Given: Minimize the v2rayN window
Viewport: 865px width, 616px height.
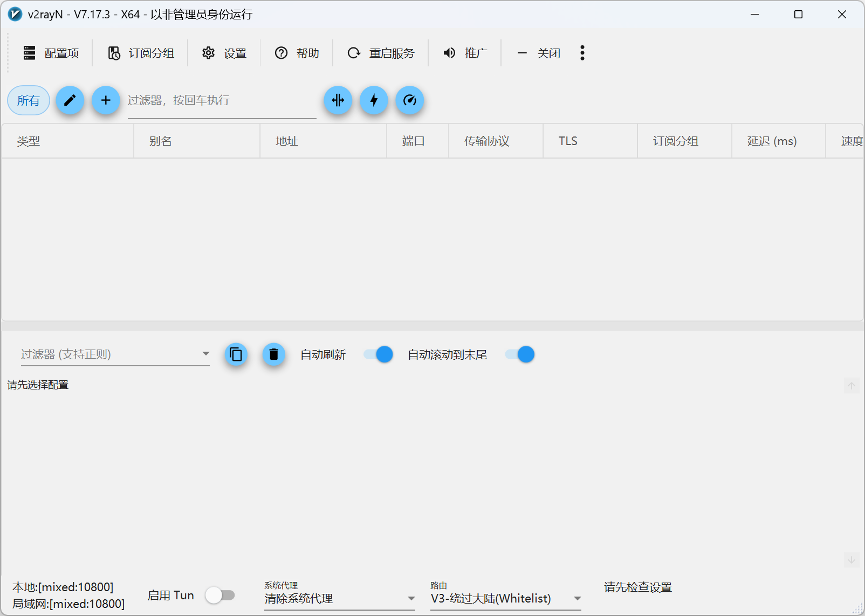Looking at the screenshot, I should [755, 15].
